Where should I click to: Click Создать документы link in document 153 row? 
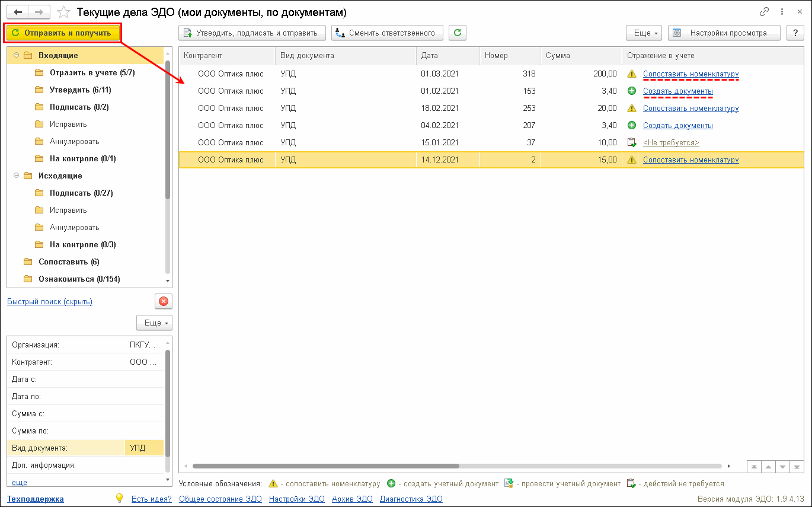pyautogui.click(x=677, y=91)
